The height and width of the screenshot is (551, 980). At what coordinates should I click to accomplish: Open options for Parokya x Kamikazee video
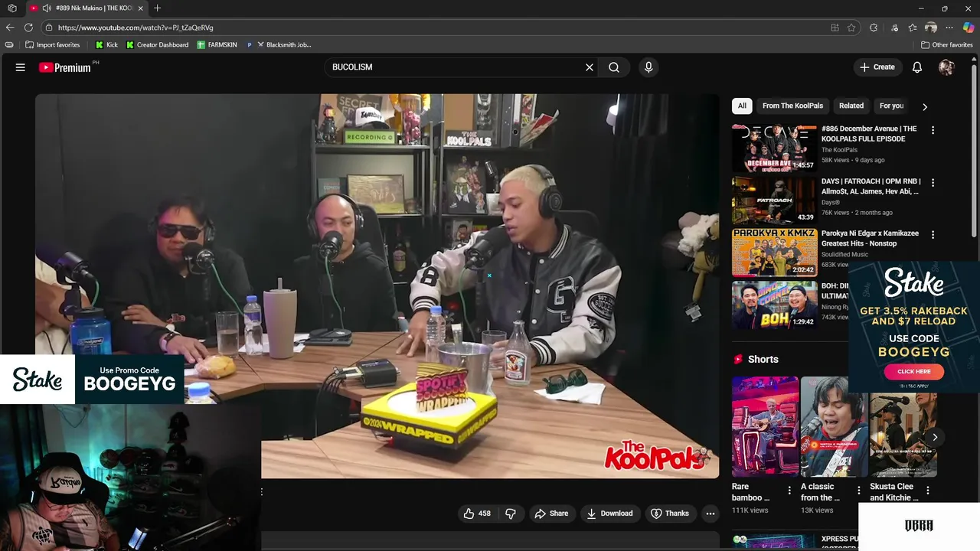pyautogui.click(x=933, y=234)
